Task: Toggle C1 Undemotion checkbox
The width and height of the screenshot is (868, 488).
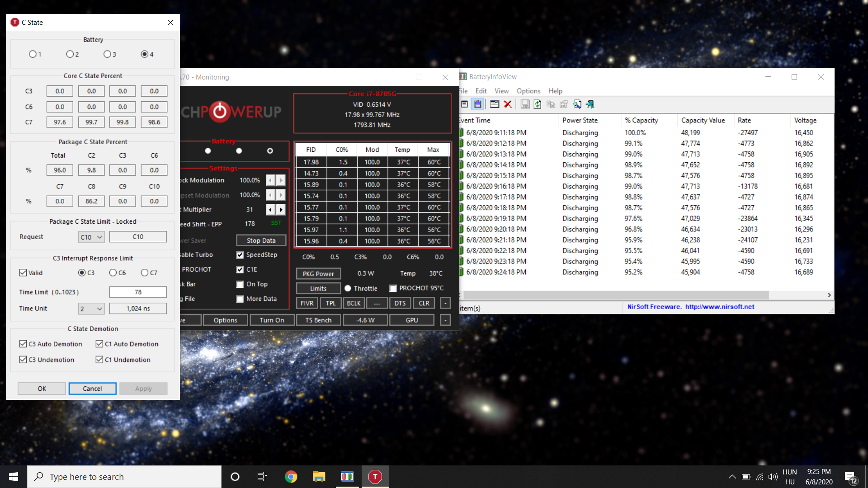Action: [99, 360]
